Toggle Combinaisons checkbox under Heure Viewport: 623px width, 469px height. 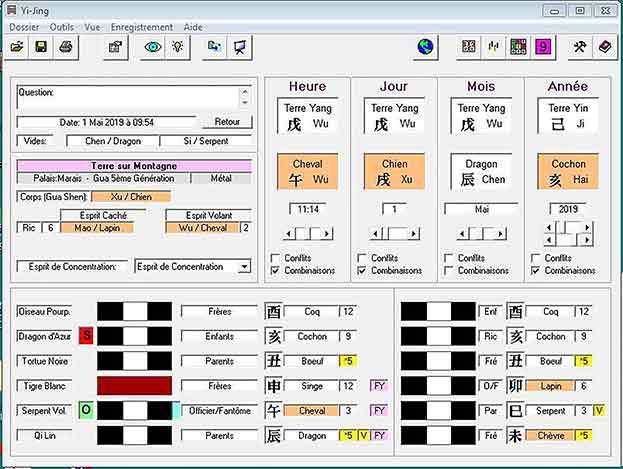275,270
